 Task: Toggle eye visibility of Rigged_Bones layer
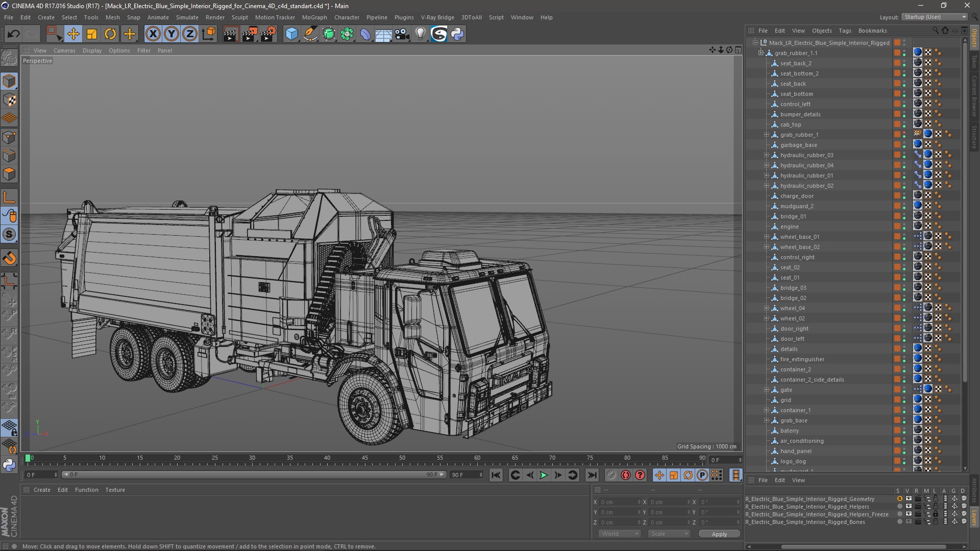(x=909, y=522)
